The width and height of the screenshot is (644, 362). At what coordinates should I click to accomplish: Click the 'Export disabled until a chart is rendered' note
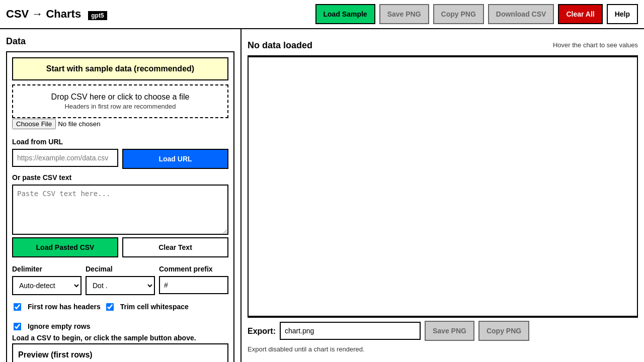pyautogui.click(x=306, y=349)
